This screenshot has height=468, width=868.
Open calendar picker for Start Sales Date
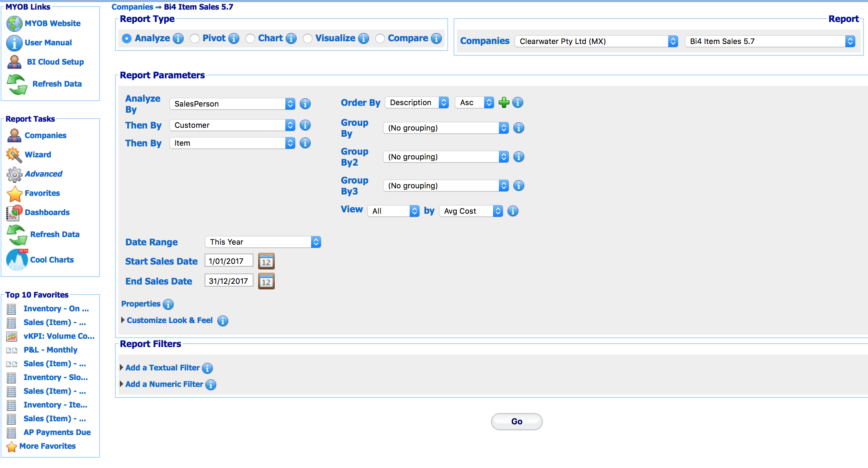coord(266,261)
